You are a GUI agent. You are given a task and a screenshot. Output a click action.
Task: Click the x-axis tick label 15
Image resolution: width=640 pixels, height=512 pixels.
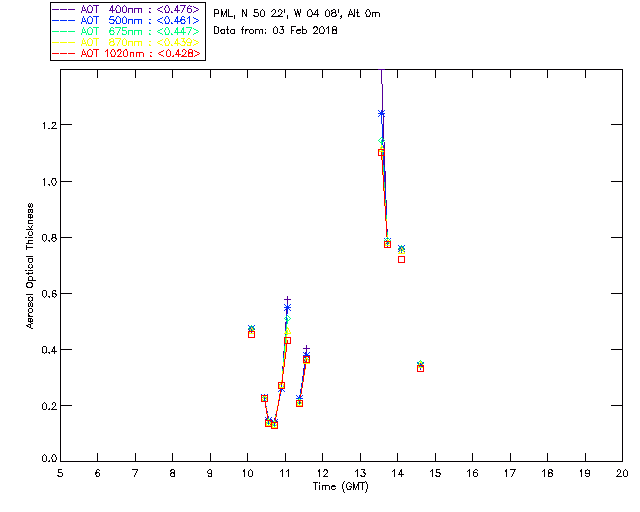[435, 473]
